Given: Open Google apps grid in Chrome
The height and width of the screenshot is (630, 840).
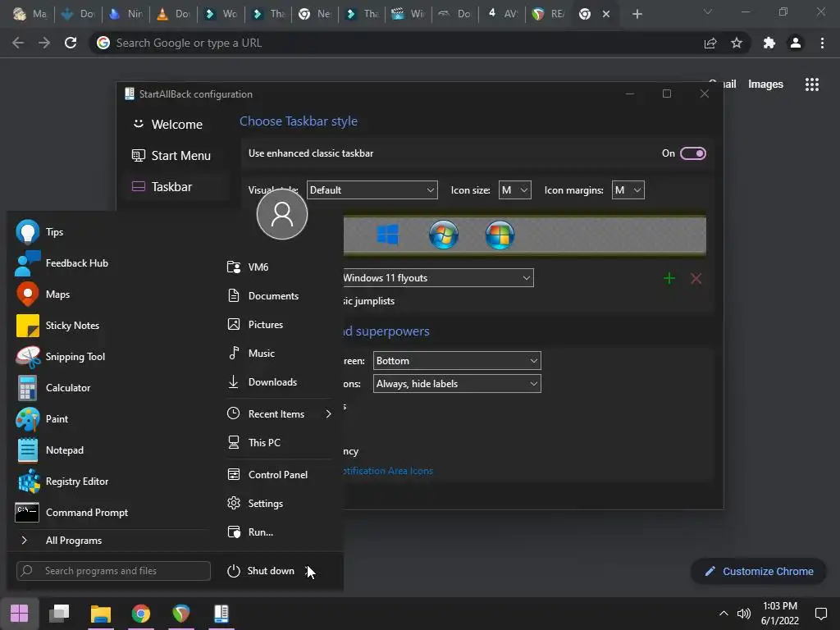Looking at the screenshot, I should (811, 84).
